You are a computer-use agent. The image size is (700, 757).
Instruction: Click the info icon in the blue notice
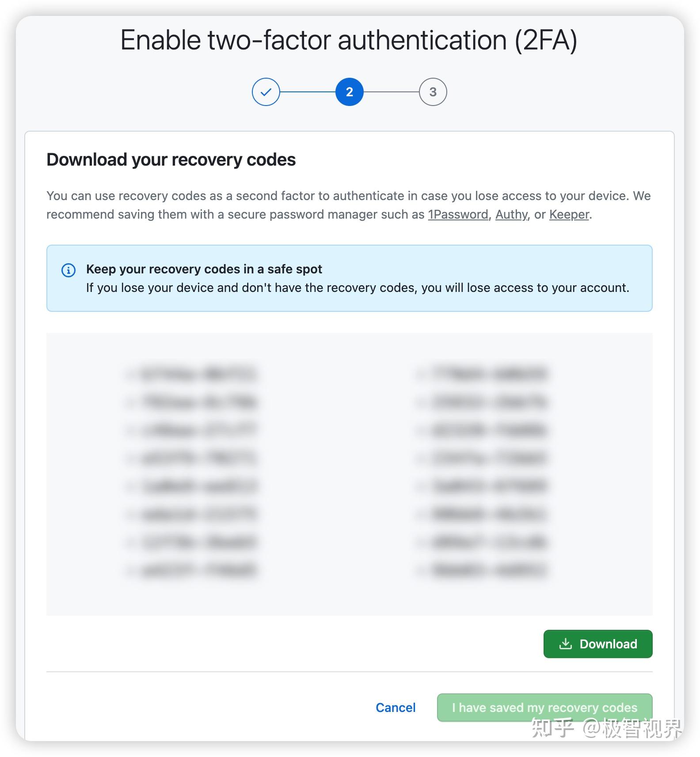[68, 270]
